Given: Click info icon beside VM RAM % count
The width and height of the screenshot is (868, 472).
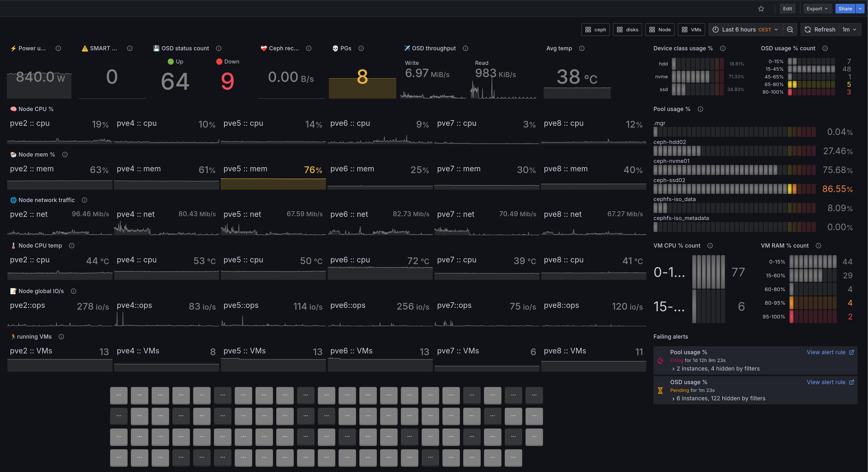Looking at the screenshot, I should click(818, 246).
